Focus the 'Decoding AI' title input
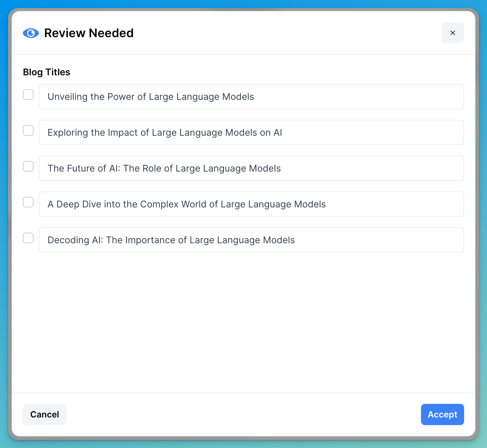The image size is (487, 448). click(x=251, y=240)
